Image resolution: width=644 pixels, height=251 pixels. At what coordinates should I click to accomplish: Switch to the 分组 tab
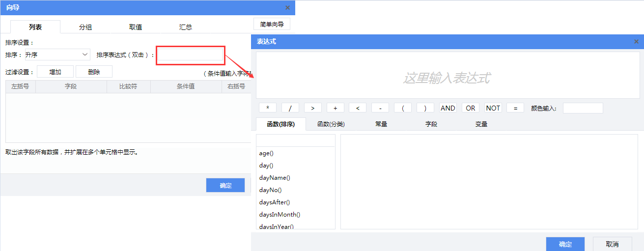pyautogui.click(x=85, y=27)
